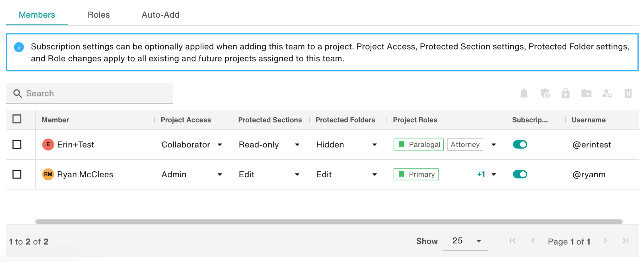Click the Project Roles column header
The width and height of the screenshot is (644, 262).
tap(415, 120)
